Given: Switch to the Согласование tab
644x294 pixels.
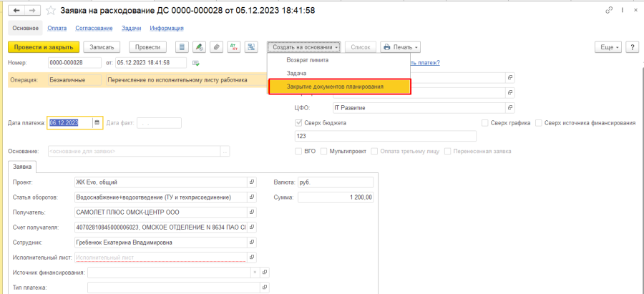Looking at the screenshot, I should (x=94, y=28).
